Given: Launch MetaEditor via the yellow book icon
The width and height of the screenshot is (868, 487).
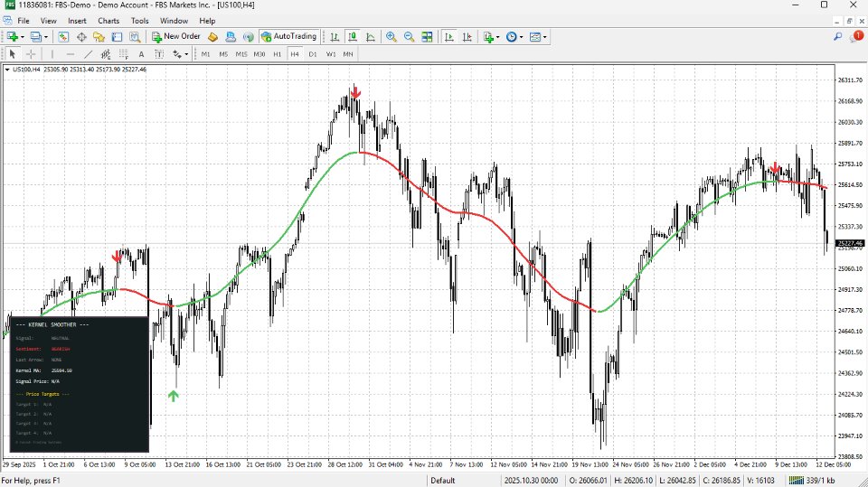Looking at the screenshot, I should pos(212,36).
